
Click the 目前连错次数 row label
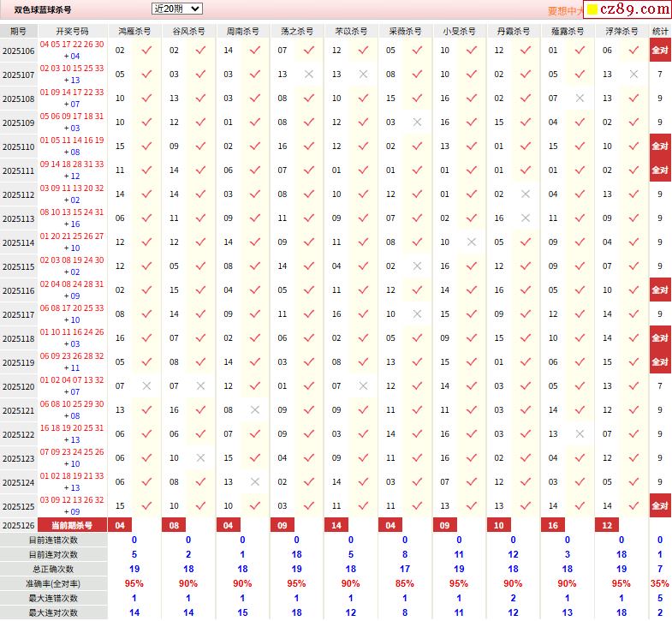(x=54, y=540)
